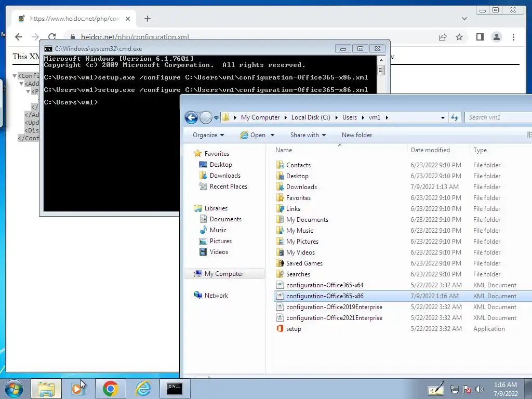The height and width of the screenshot is (399, 532).
Task: Click the Explorer Forward navigation arrow
Action: click(206, 117)
